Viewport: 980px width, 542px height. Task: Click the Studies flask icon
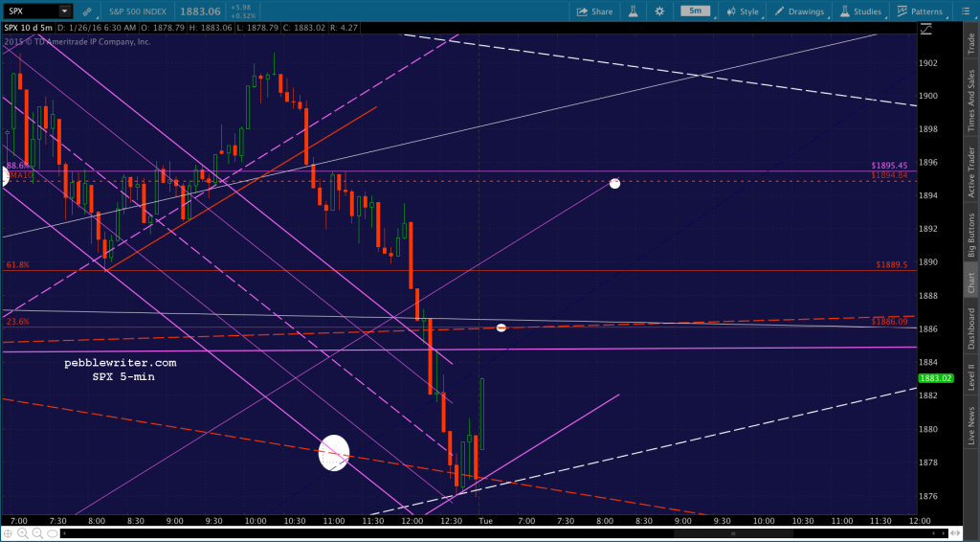pos(845,11)
